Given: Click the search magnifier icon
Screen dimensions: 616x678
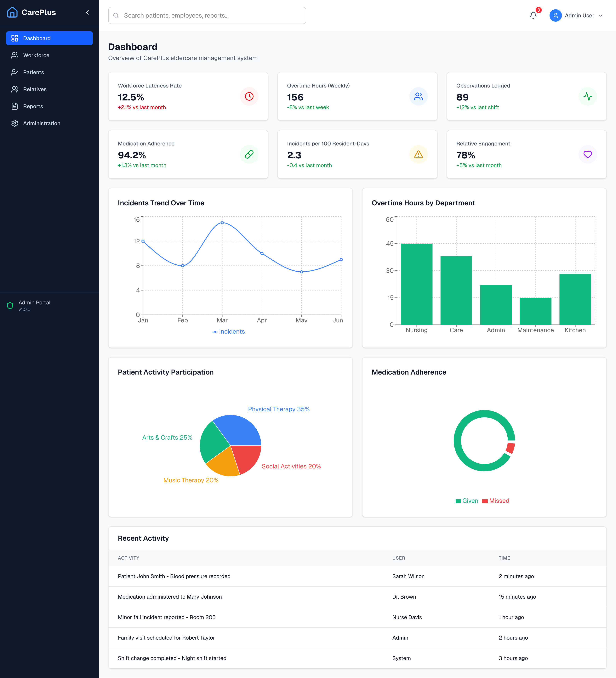Looking at the screenshot, I should coord(116,15).
